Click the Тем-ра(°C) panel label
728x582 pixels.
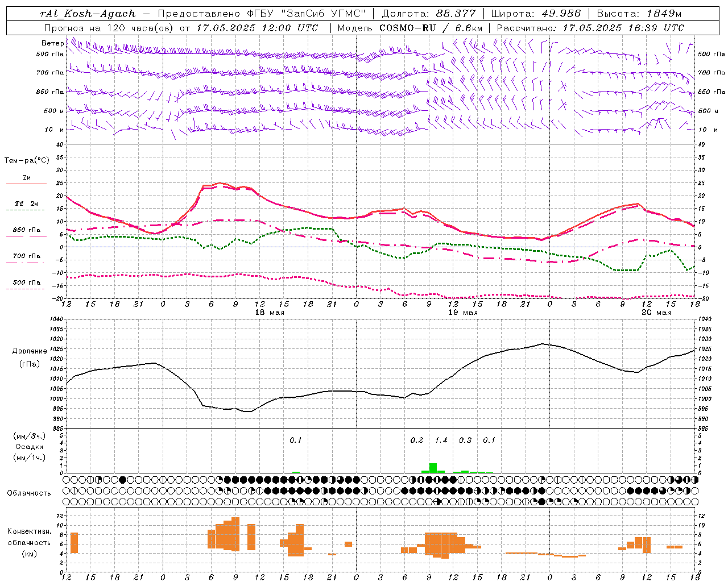click(x=27, y=161)
